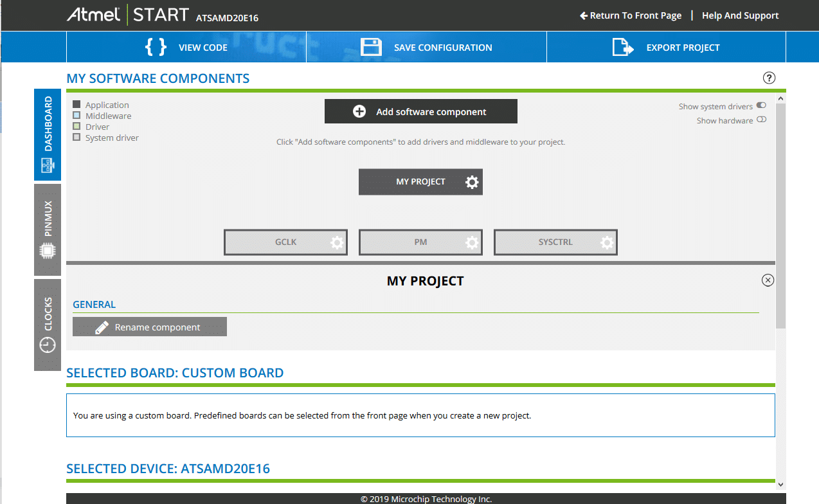Click the Middleware legend swatch
Viewport: 819px width, 504px height.
point(76,115)
